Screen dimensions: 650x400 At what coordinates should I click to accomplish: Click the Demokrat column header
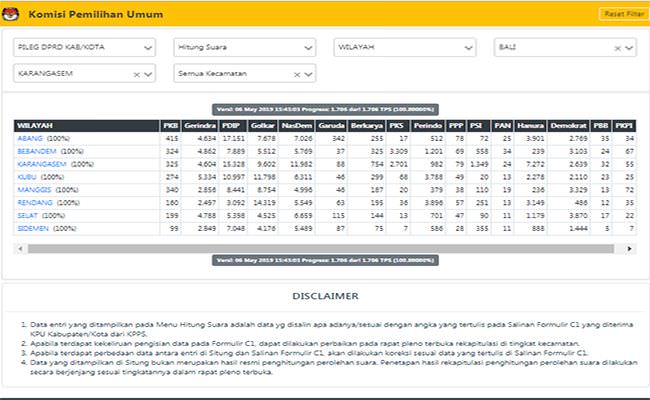(568, 126)
